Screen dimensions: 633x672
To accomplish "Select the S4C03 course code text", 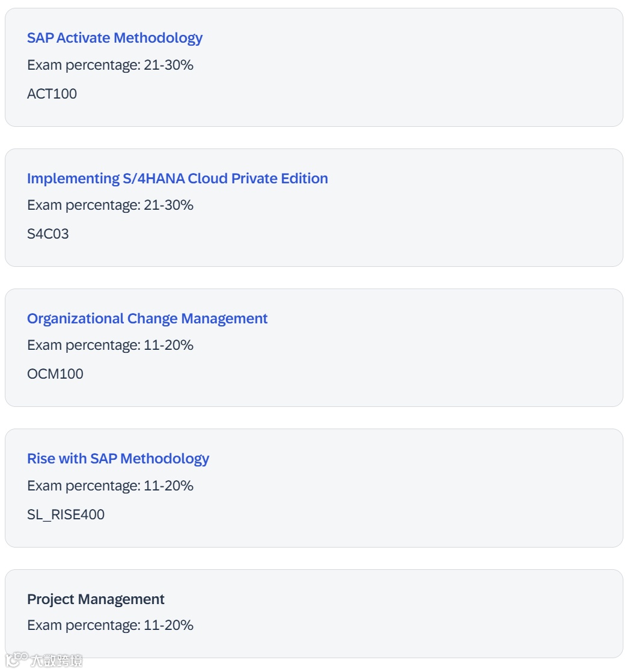I will [48, 234].
